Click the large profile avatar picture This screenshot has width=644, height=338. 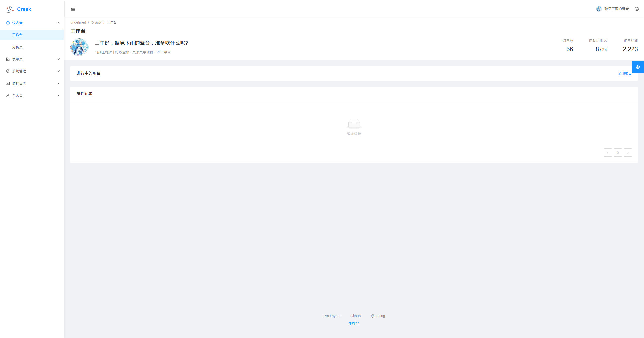[79, 47]
